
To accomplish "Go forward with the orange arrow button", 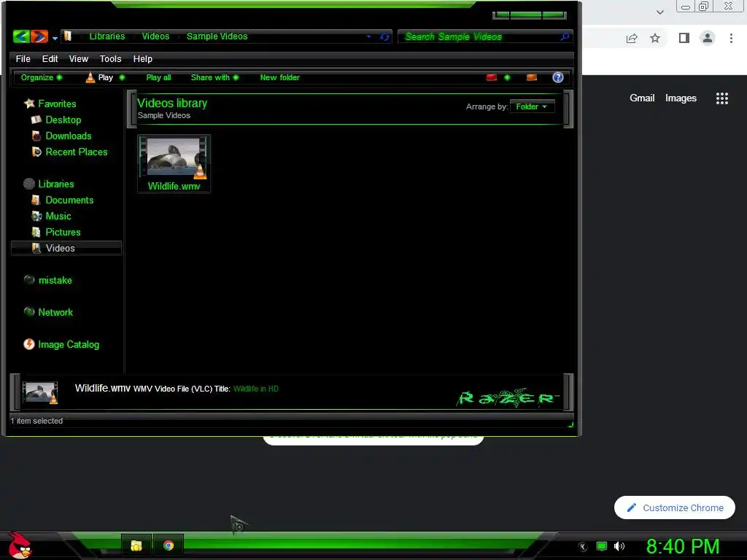I will tap(39, 36).
